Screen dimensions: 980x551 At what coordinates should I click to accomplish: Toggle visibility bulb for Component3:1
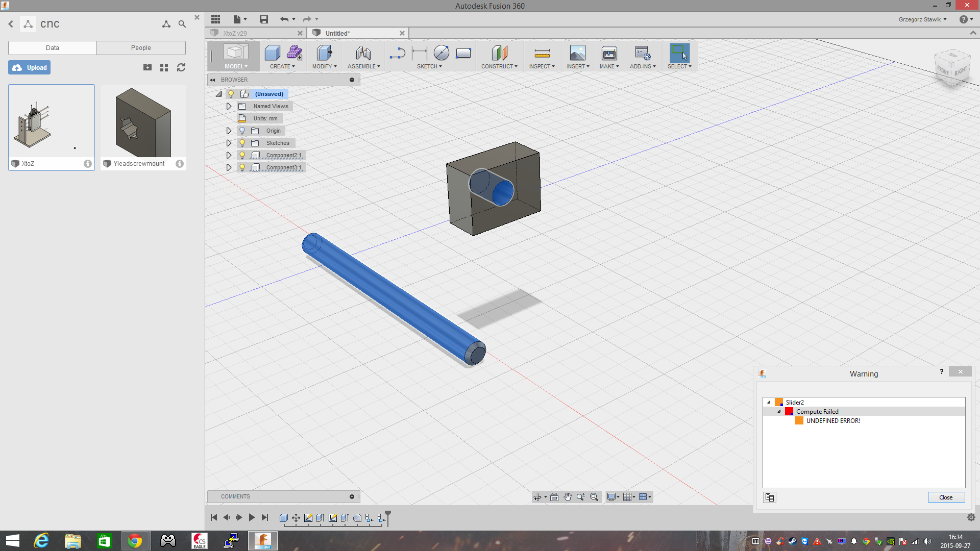(x=242, y=167)
